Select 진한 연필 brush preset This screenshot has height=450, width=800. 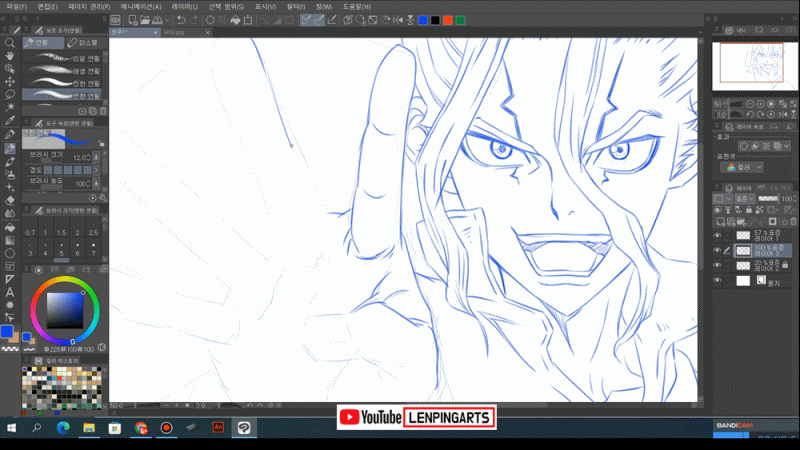(x=62, y=83)
